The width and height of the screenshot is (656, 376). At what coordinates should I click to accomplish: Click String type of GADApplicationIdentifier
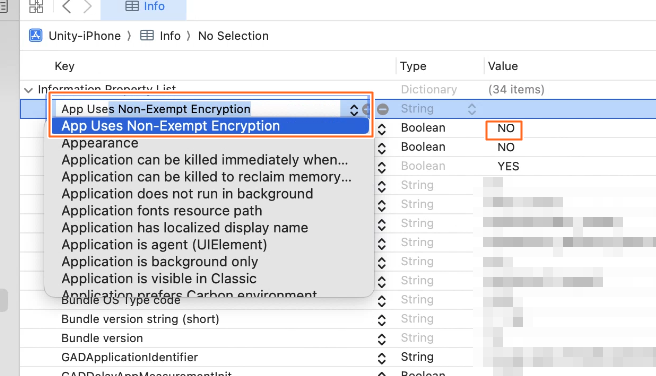[x=417, y=357]
